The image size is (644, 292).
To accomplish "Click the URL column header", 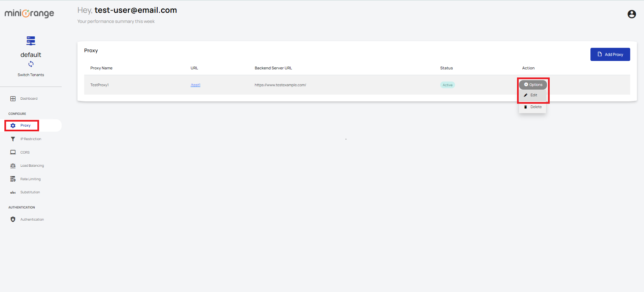I will [194, 68].
